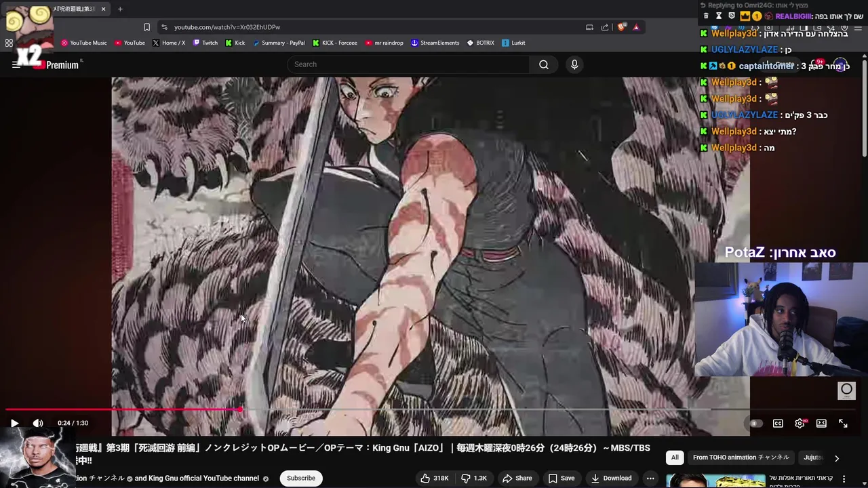The image size is (868, 488).
Task: Enter full screen mode
Action: point(843,423)
